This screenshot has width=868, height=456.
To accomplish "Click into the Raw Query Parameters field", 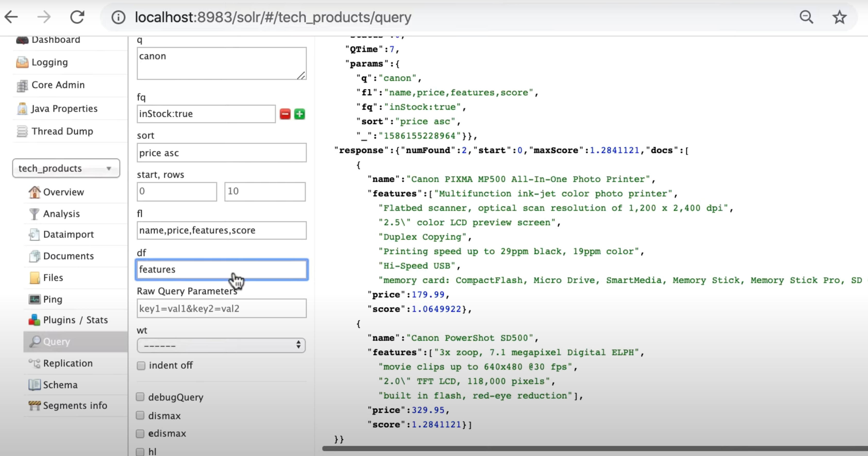I will coord(221,308).
